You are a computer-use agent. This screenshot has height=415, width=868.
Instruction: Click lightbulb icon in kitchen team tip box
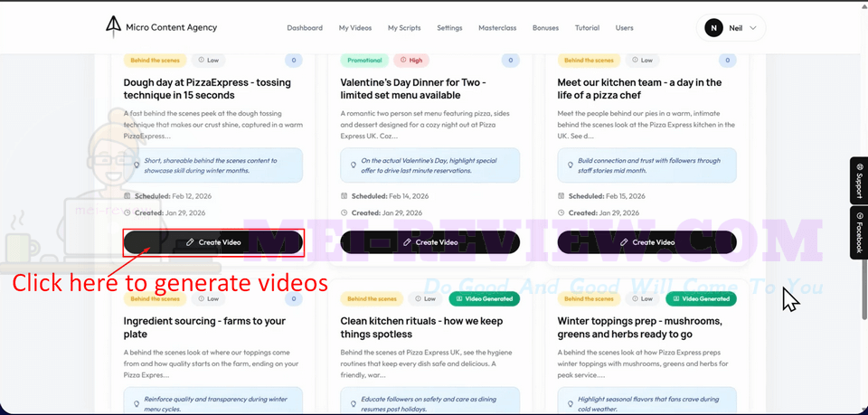pyautogui.click(x=571, y=165)
